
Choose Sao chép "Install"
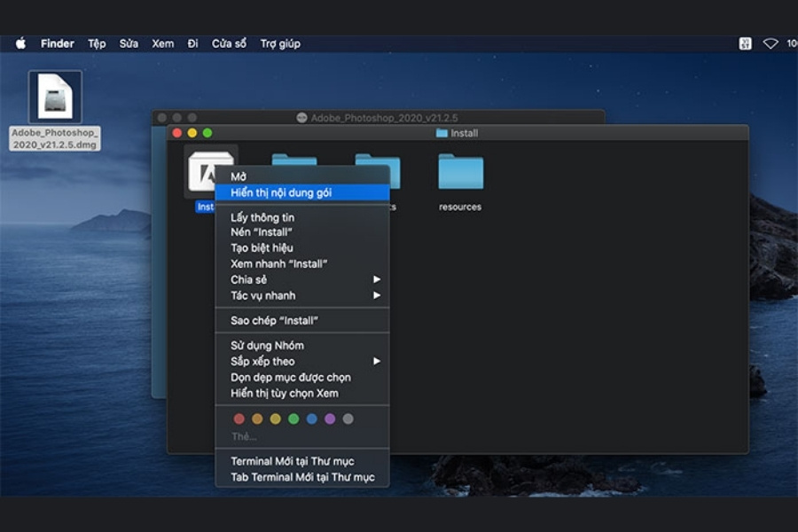(x=302, y=320)
